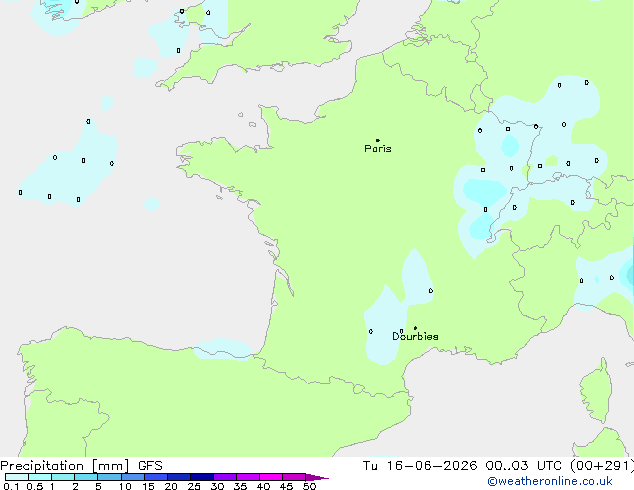
Task: Click the GFS model label
Action: [150, 466]
